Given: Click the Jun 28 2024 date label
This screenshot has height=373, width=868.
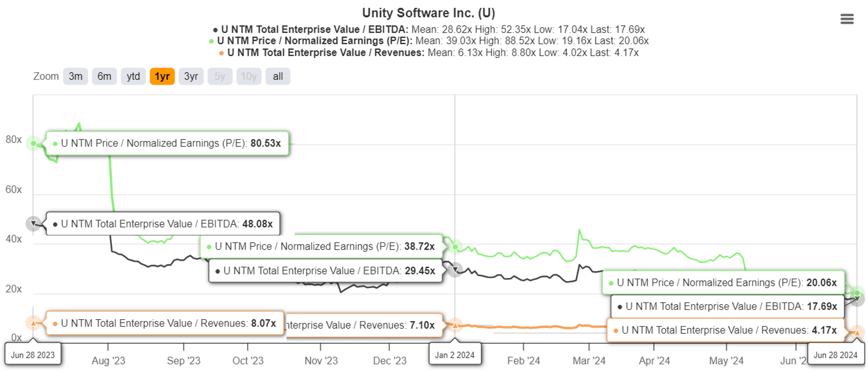Looking at the screenshot, I should pyautogui.click(x=835, y=355).
